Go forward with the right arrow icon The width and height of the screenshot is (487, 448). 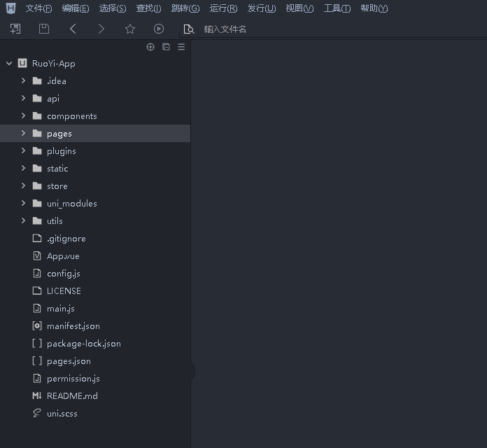point(101,29)
